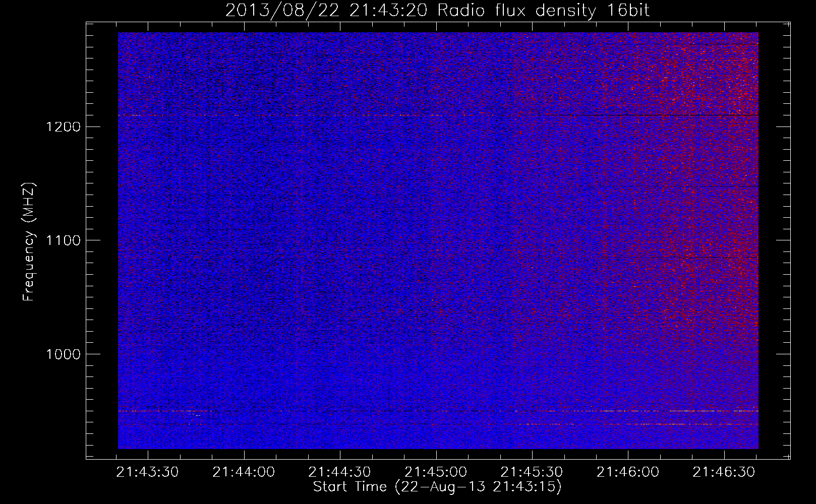Click the 21:44:00 time tick label

tap(244, 472)
